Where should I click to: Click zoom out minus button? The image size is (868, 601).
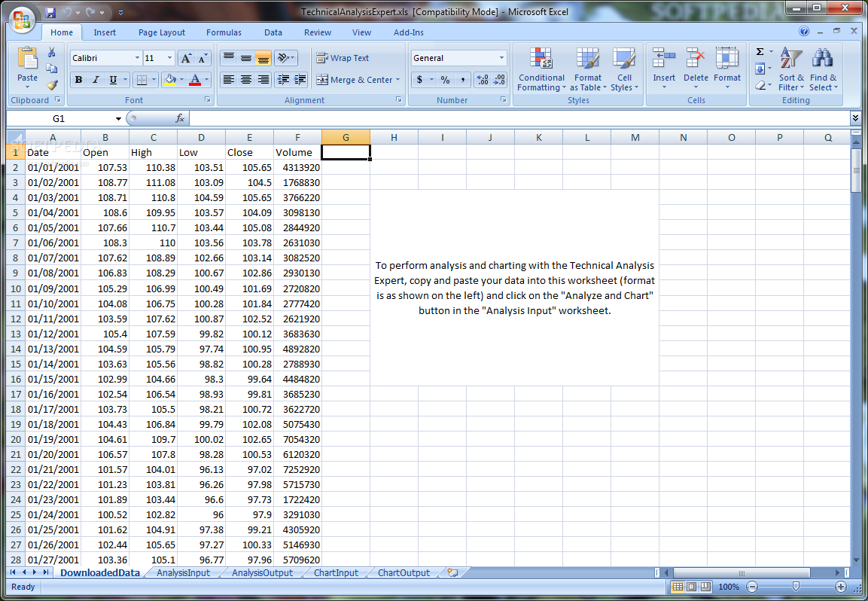752,587
